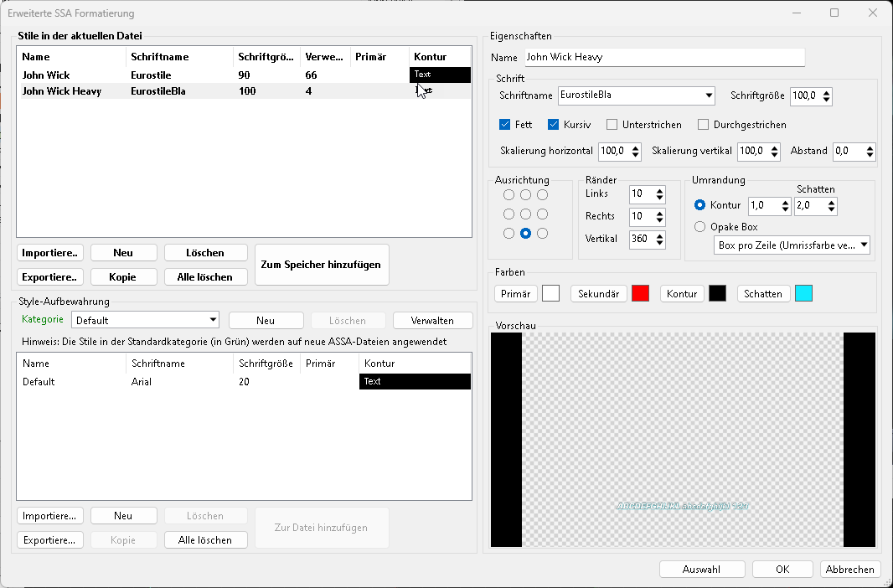Click the enabled Löschen button
893x588 pixels.
click(x=205, y=253)
